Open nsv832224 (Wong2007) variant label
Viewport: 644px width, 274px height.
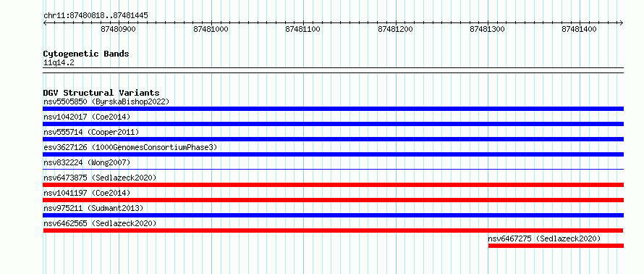(x=87, y=162)
